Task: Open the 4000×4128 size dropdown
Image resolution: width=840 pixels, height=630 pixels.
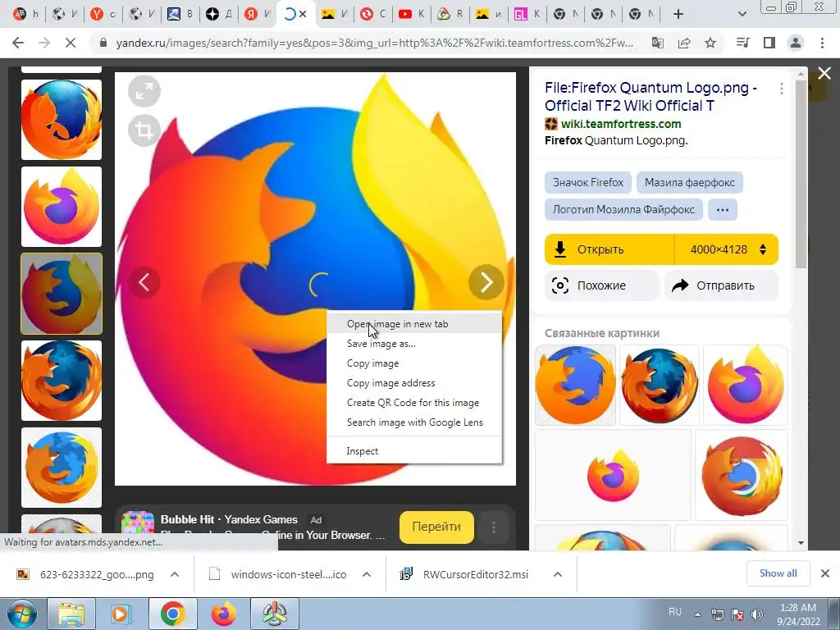Action: (727, 249)
